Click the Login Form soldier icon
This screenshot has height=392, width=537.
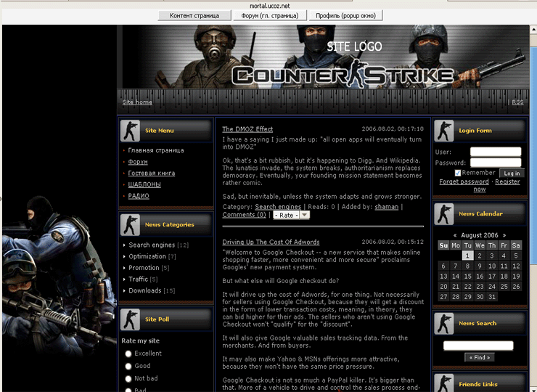coord(444,131)
